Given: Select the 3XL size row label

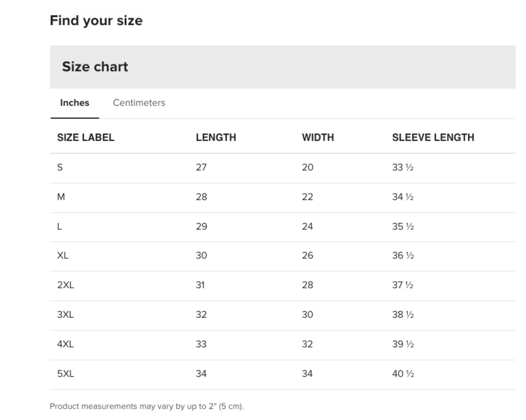Looking at the screenshot, I should (65, 315).
